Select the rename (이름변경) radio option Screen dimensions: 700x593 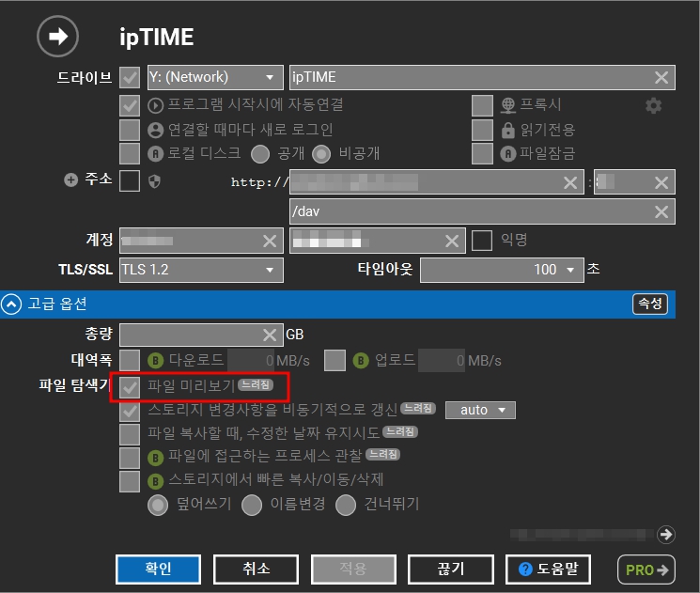coord(252,506)
